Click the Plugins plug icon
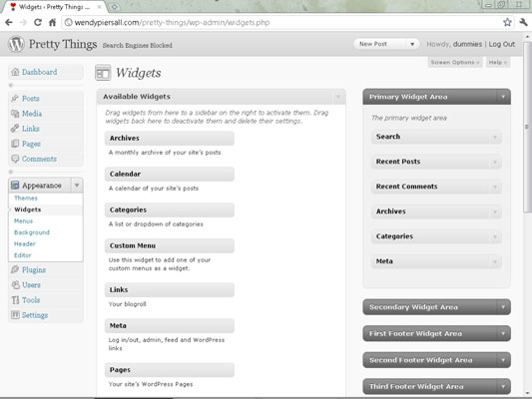532x399 pixels. [15, 269]
